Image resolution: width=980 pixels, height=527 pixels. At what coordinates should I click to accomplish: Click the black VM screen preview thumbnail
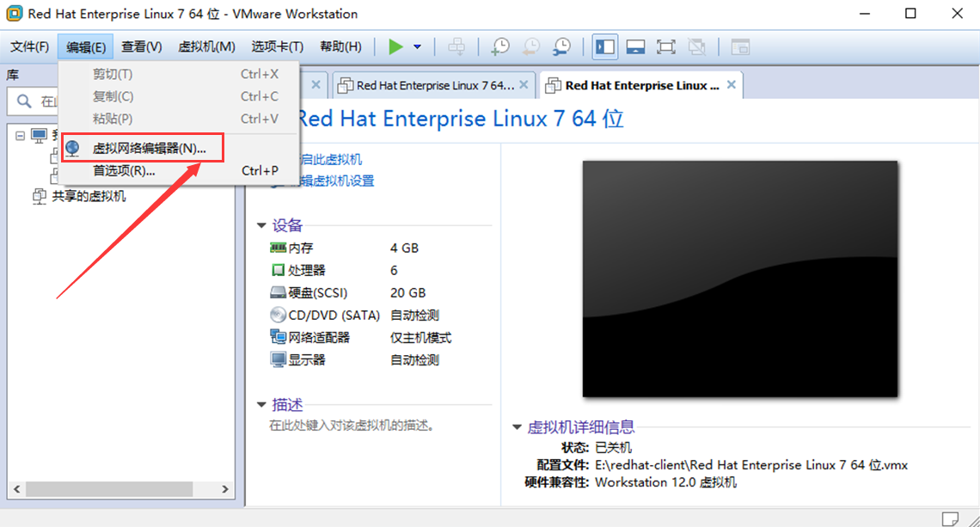coord(740,279)
